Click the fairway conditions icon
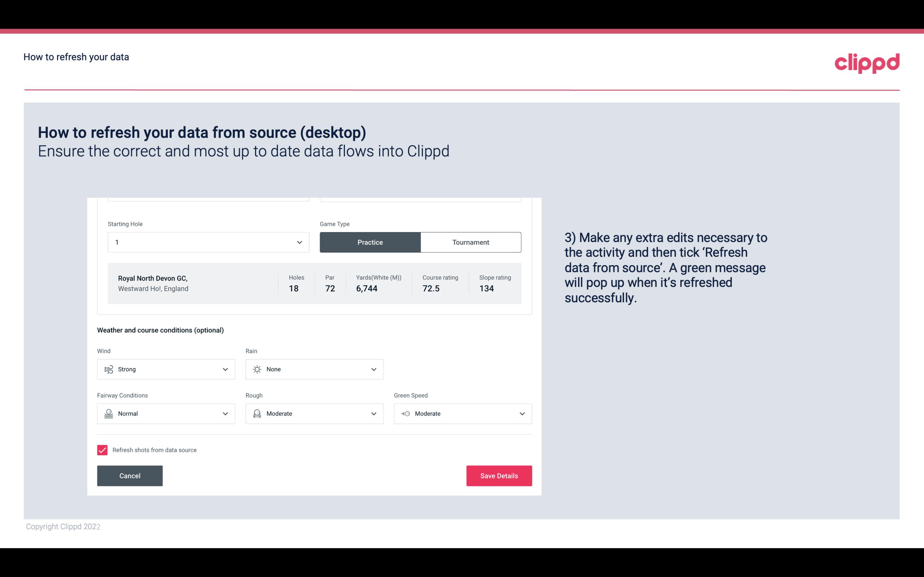The image size is (924, 577). (x=108, y=414)
